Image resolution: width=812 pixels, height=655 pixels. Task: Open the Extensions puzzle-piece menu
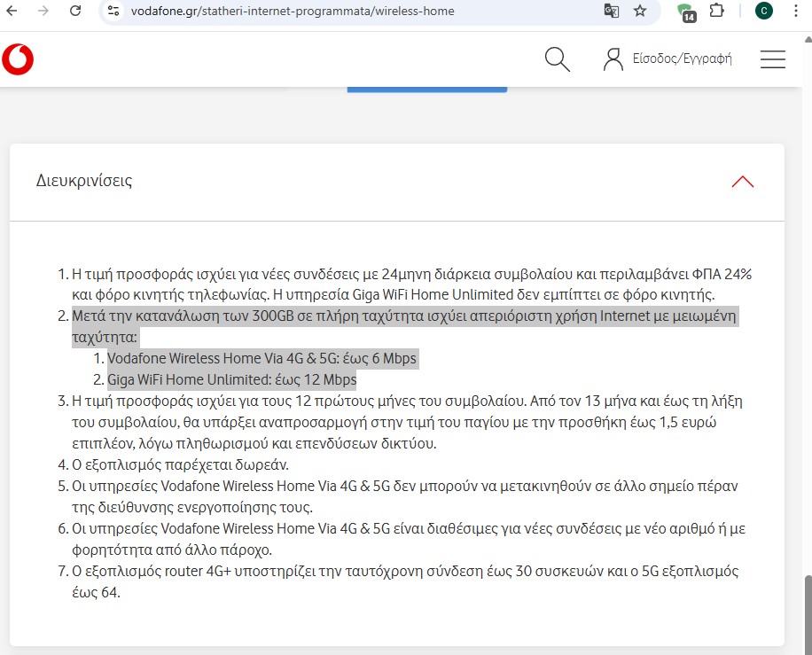[717, 11]
